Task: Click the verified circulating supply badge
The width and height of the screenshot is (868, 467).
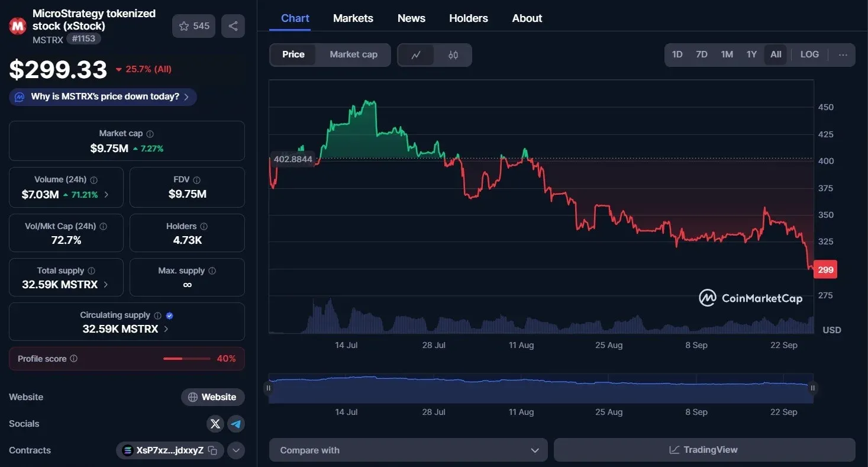Action: pos(170,315)
